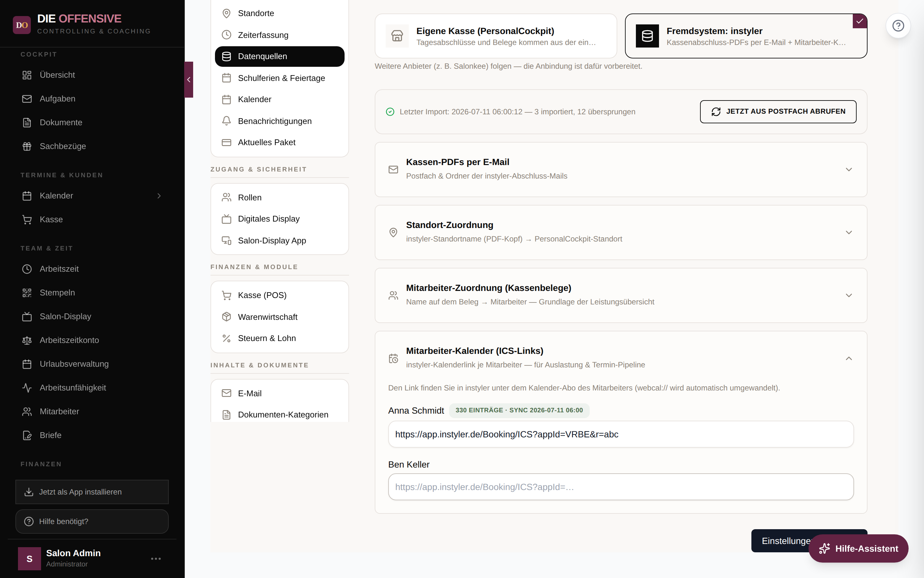Select Zeiterfassung clock icon
924x578 pixels.
227,35
